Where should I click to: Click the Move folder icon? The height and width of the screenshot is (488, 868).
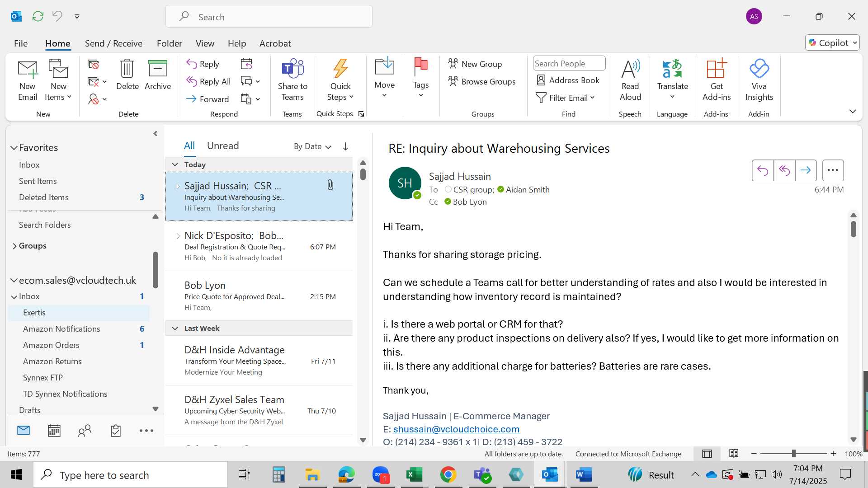[385, 66]
